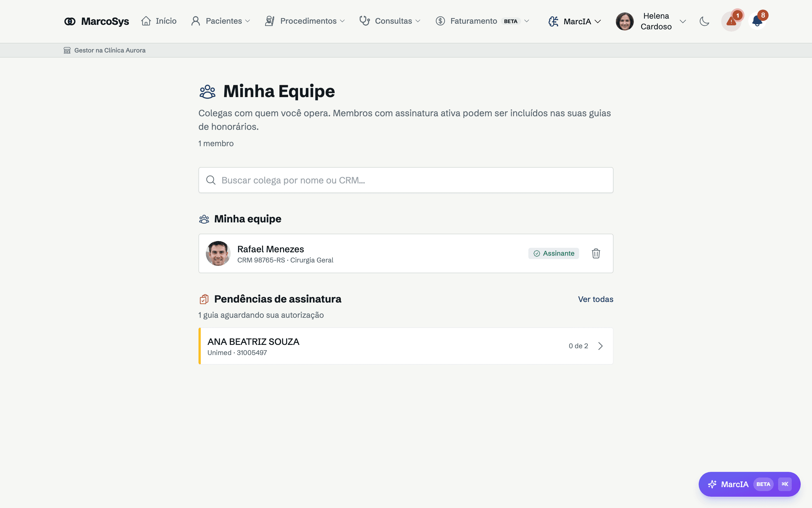Focus the colleague search field
812x508 pixels.
[406, 180]
